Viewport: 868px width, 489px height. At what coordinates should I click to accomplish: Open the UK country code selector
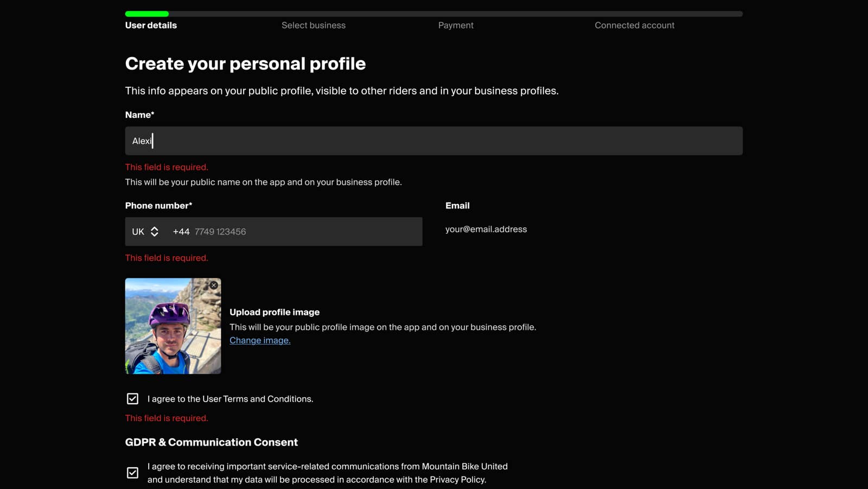145,232
